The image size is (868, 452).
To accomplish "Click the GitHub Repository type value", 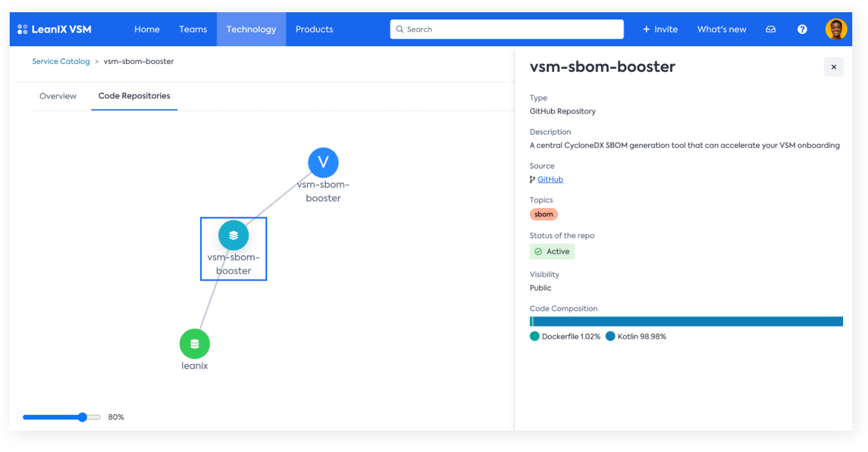I will (562, 111).
